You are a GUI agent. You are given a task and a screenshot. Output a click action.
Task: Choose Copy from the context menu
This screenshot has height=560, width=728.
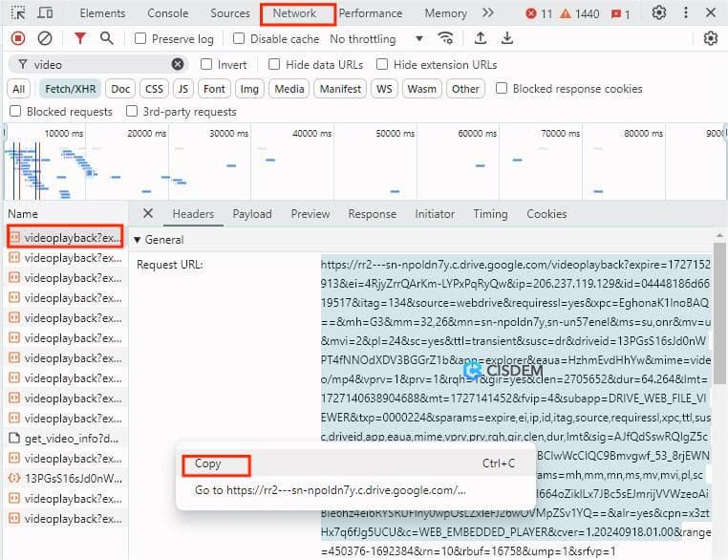click(x=355, y=463)
